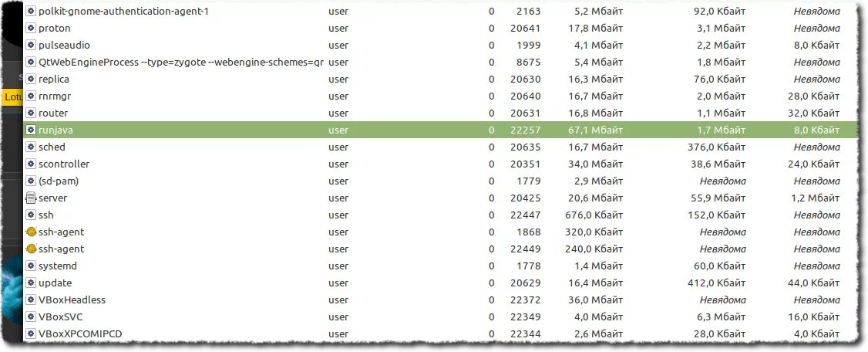
Task: Click the pulseaudio process icon
Action: [x=31, y=46]
